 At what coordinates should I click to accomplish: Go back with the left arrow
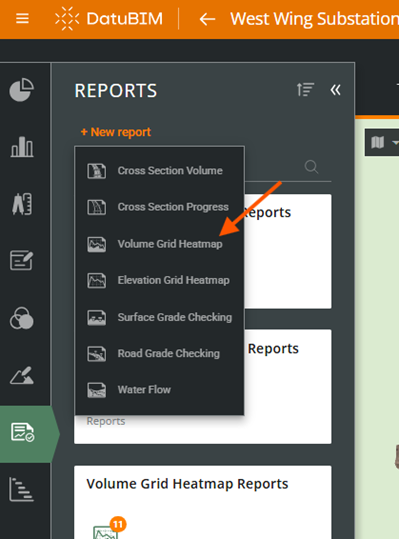click(207, 19)
